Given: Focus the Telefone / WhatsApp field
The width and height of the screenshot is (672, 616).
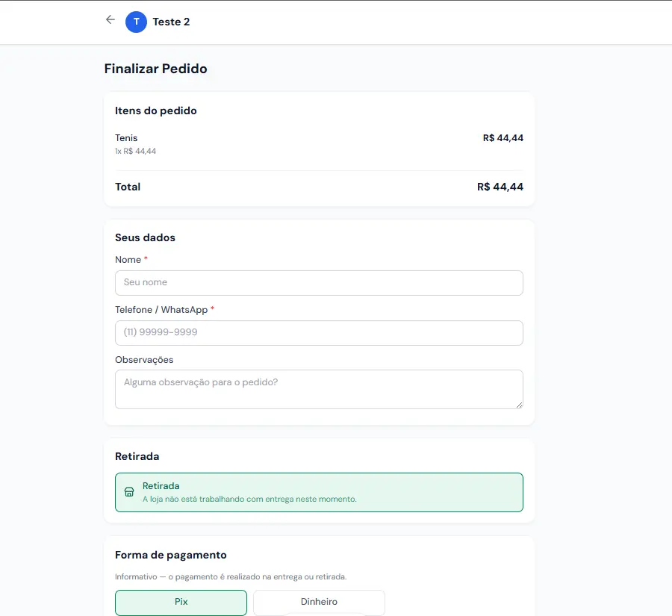Looking at the screenshot, I should (x=319, y=333).
